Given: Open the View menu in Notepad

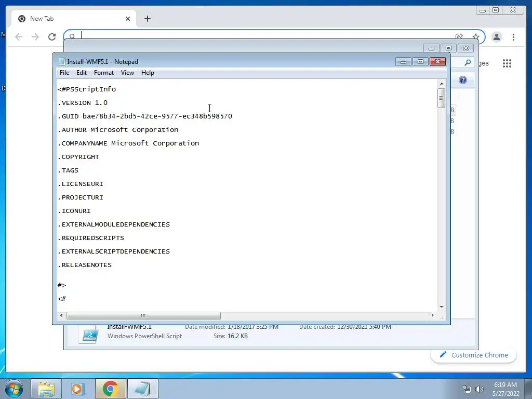Looking at the screenshot, I should pos(128,73).
